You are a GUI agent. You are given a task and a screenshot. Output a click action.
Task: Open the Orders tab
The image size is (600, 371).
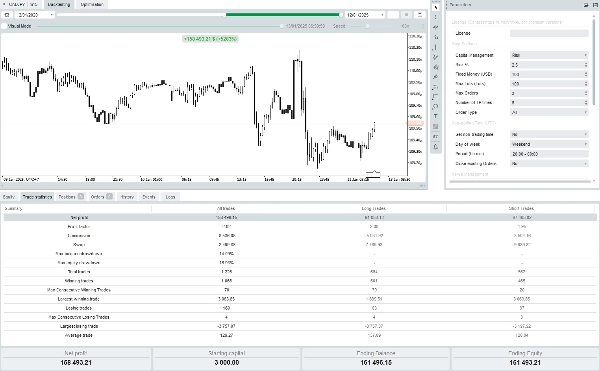[x=101, y=197]
